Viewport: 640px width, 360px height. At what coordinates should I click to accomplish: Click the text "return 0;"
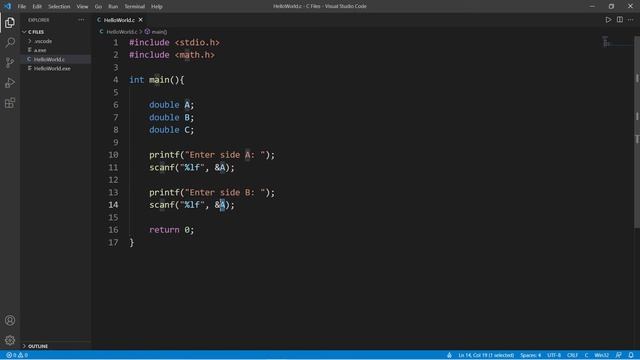point(171,230)
